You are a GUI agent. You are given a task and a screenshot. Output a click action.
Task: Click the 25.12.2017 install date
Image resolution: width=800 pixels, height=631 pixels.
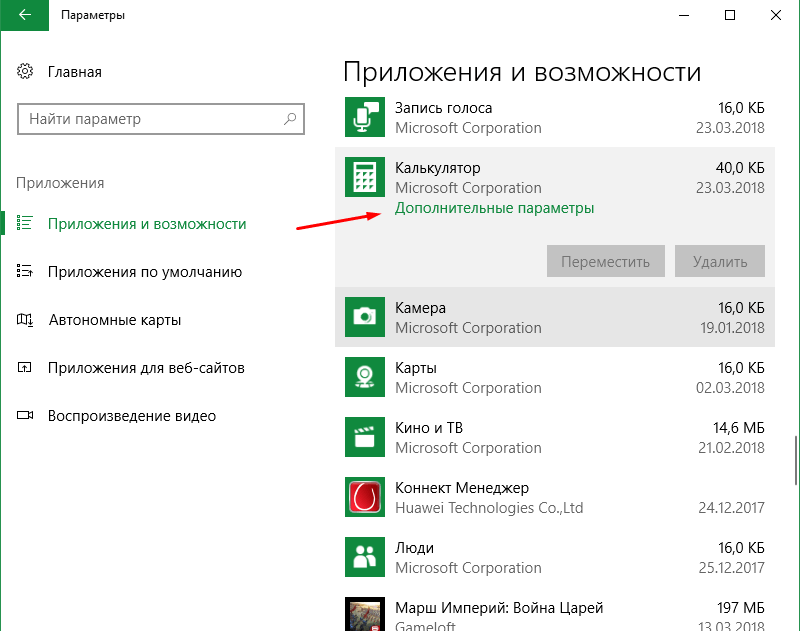pos(731,568)
